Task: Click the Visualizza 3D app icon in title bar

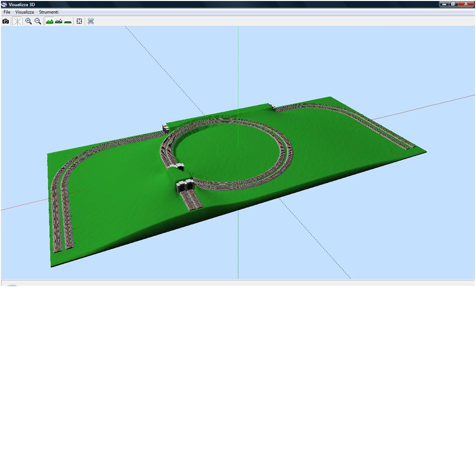Action: tap(4, 4)
